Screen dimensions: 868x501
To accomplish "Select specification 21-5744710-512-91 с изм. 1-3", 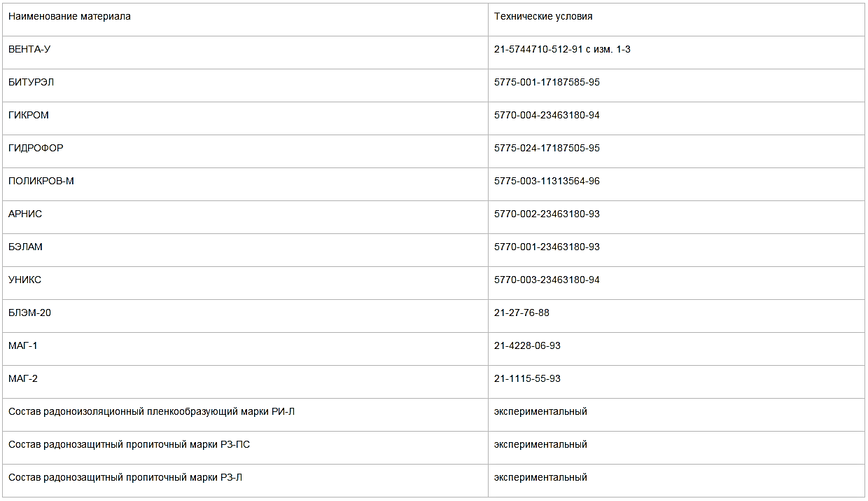I will tap(562, 50).
